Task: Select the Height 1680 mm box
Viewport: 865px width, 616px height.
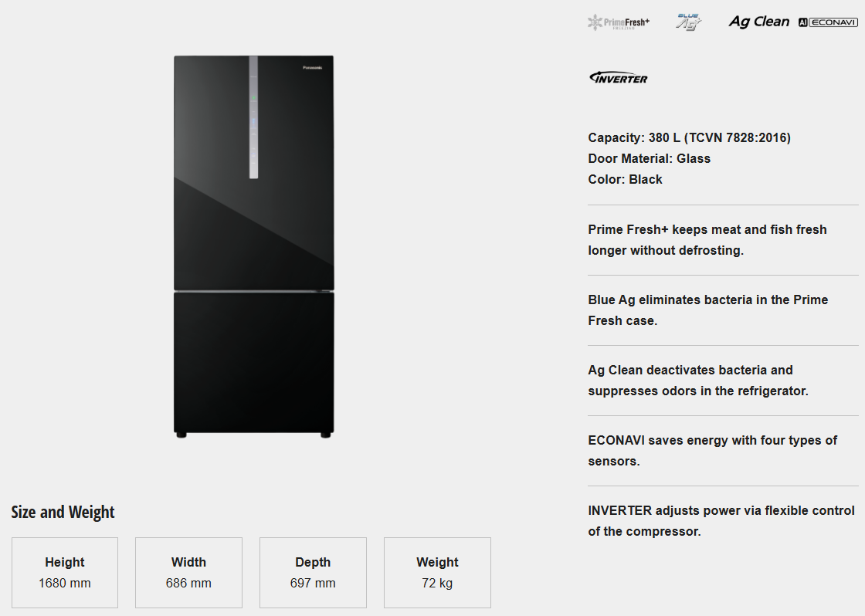Action: (x=65, y=573)
